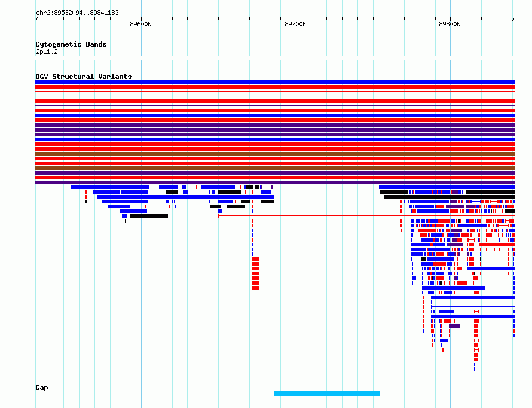Screen dimensions: 532x408
Task: Select the Cytogenetic Bands track title
Action: click(71, 44)
